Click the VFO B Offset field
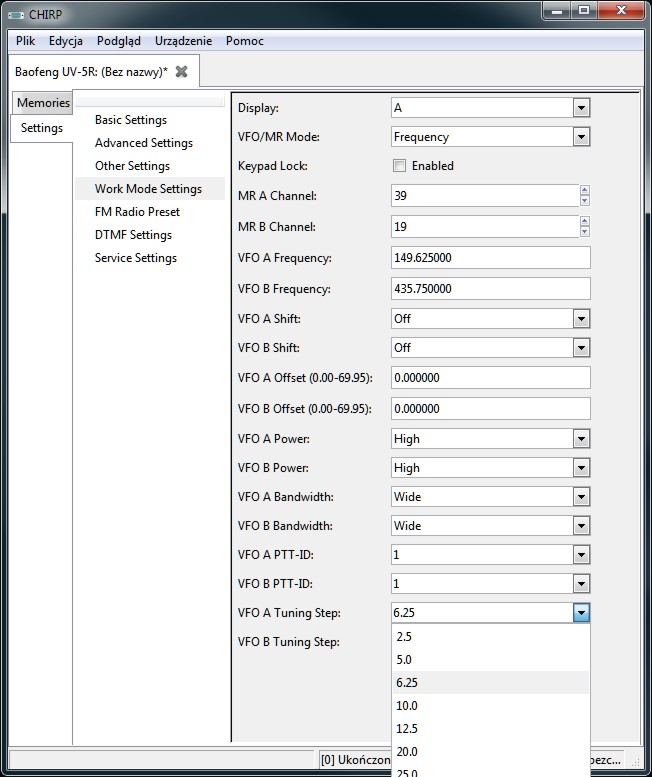652x777 pixels. click(x=490, y=409)
